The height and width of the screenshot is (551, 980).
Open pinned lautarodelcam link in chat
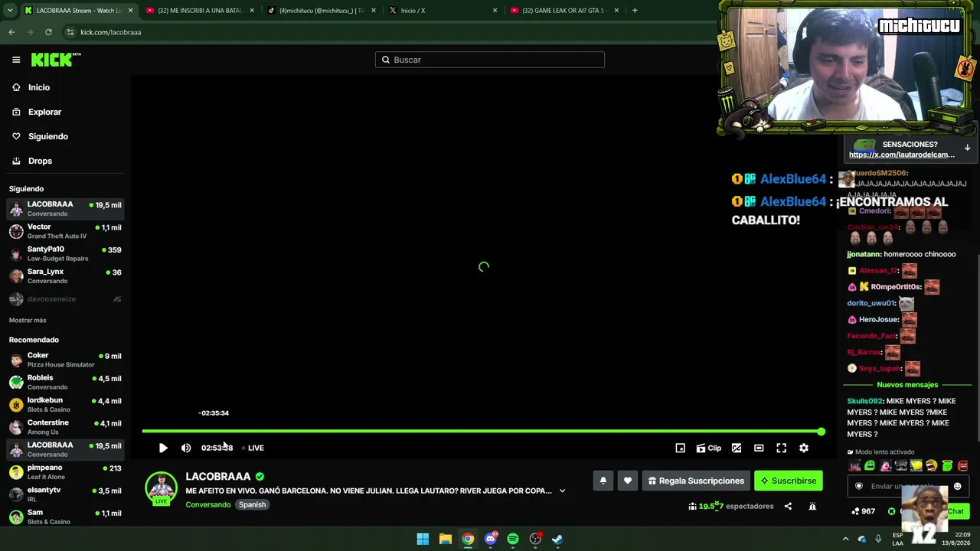pos(902,155)
